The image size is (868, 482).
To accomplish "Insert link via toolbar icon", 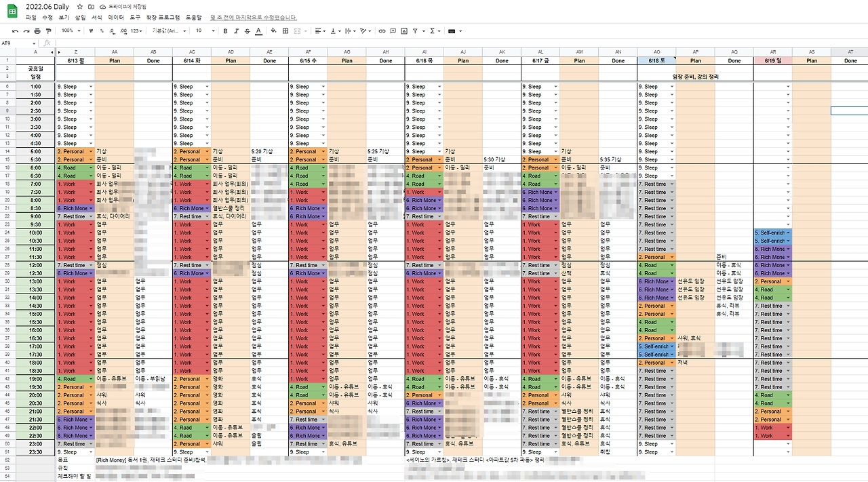I will click(x=382, y=31).
